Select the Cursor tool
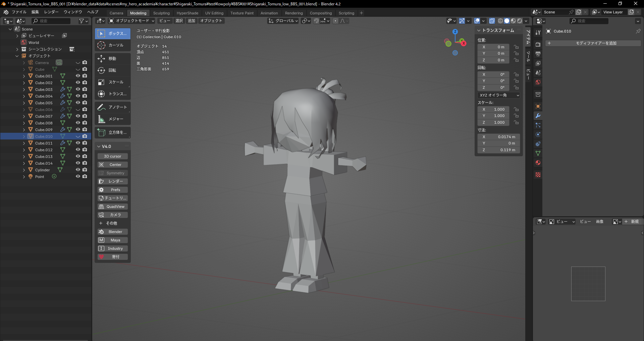The image size is (644, 341). [113, 45]
